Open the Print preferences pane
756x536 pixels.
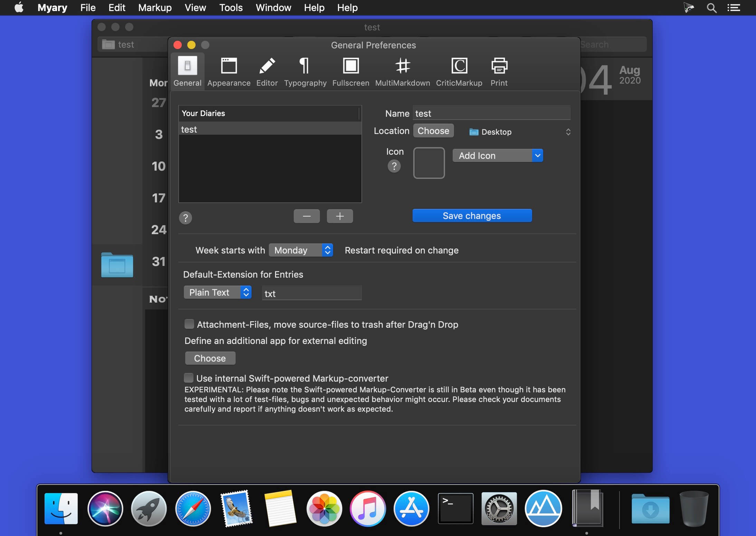tap(499, 72)
